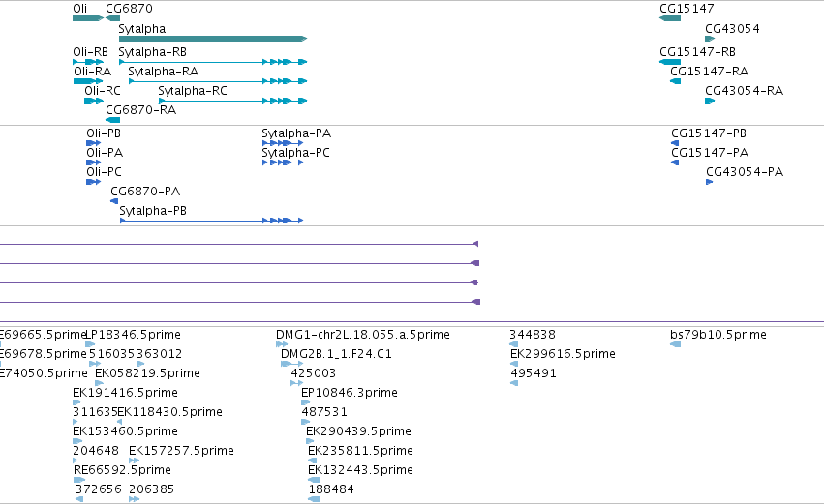The height and width of the screenshot is (504, 824).
Task: Select the 344838 feature marker
Action: [x=514, y=344]
